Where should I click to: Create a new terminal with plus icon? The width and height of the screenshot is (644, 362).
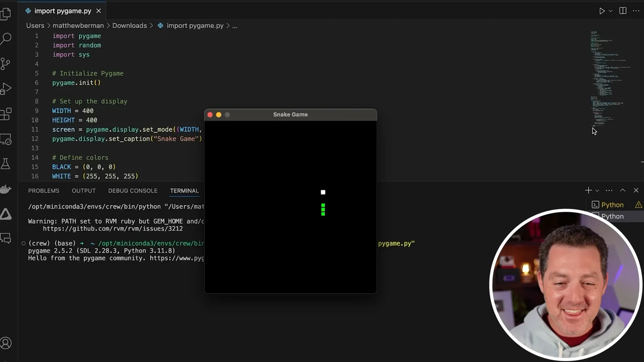tap(588, 190)
